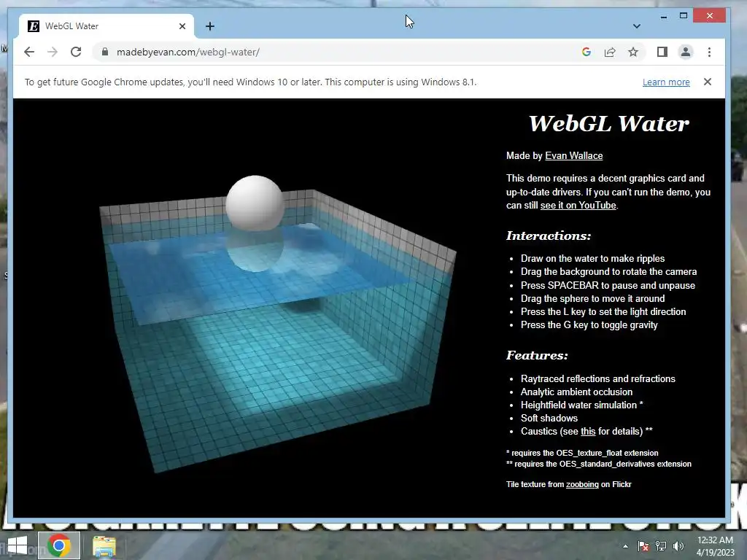The height and width of the screenshot is (560, 747).
Task: Open a new tab with the plus button
Action: (210, 26)
